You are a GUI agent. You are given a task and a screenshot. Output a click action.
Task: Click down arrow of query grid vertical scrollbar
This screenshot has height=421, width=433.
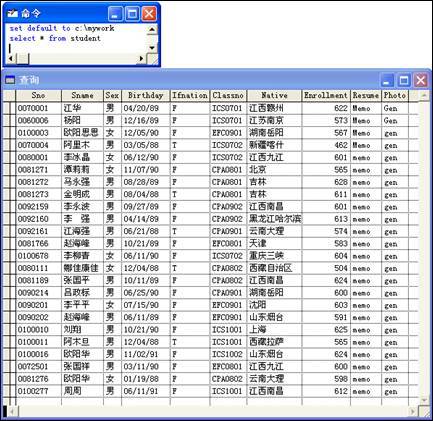pyautogui.click(x=424, y=400)
